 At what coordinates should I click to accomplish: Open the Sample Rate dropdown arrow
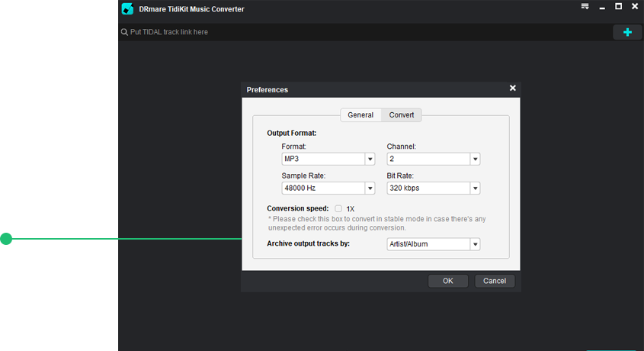370,188
